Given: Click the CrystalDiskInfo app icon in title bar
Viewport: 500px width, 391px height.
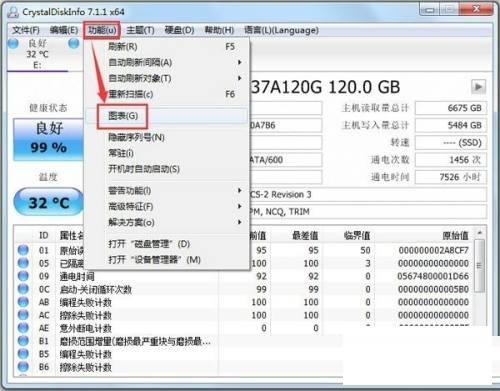Looking at the screenshot, I should (13, 12).
